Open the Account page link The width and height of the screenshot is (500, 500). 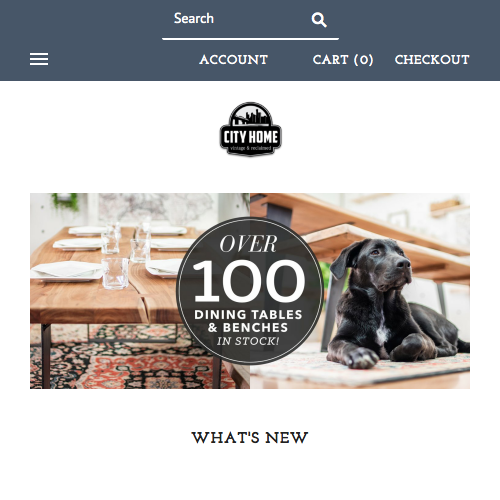click(234, 60)
